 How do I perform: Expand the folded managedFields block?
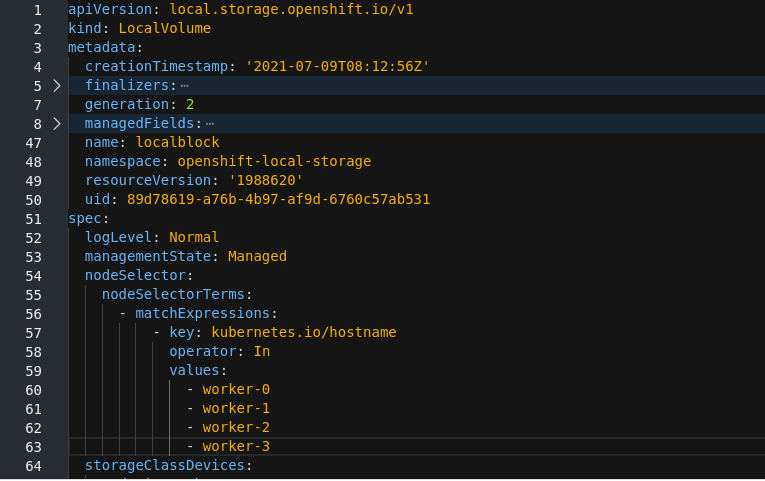click(x=56, y=124)
